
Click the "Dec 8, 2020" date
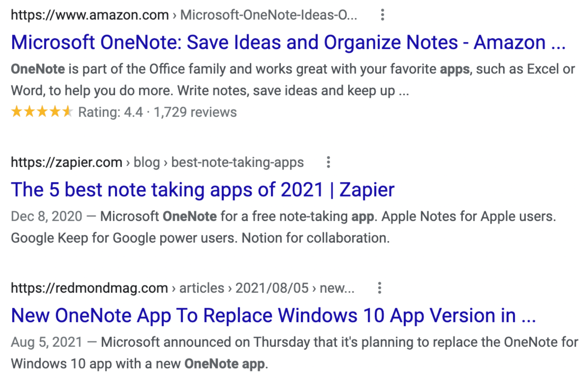pyautogui.click(x=46, y=216)
